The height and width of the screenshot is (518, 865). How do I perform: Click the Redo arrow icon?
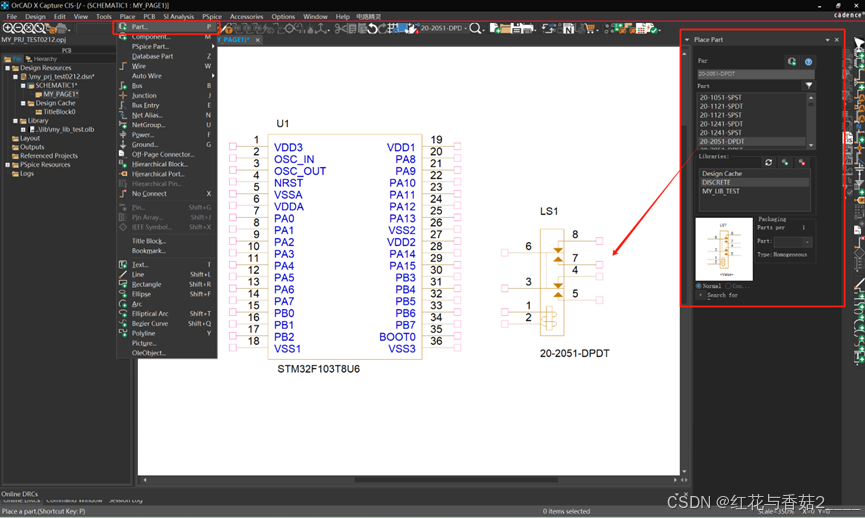pyautogui.click(x=383, y=28)
